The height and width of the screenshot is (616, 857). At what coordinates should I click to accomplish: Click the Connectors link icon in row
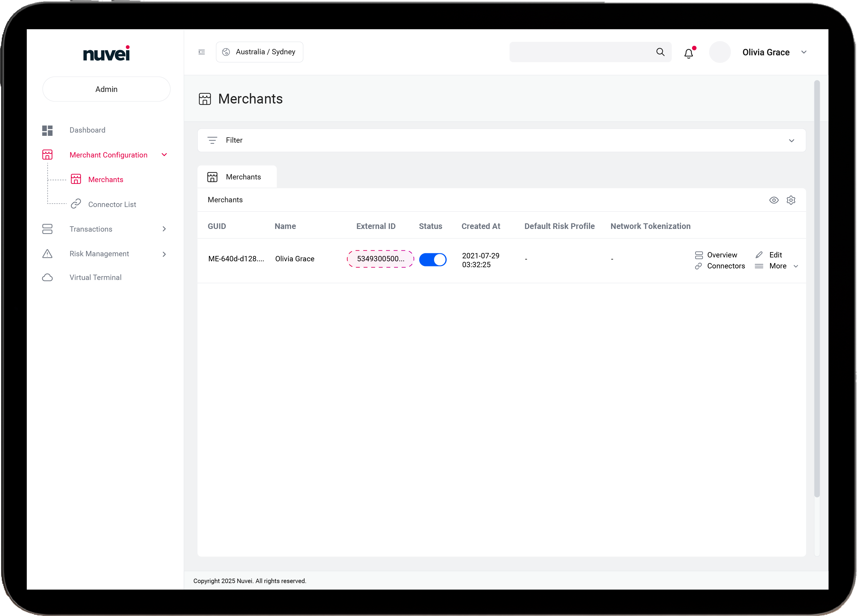tap(699, 266)
